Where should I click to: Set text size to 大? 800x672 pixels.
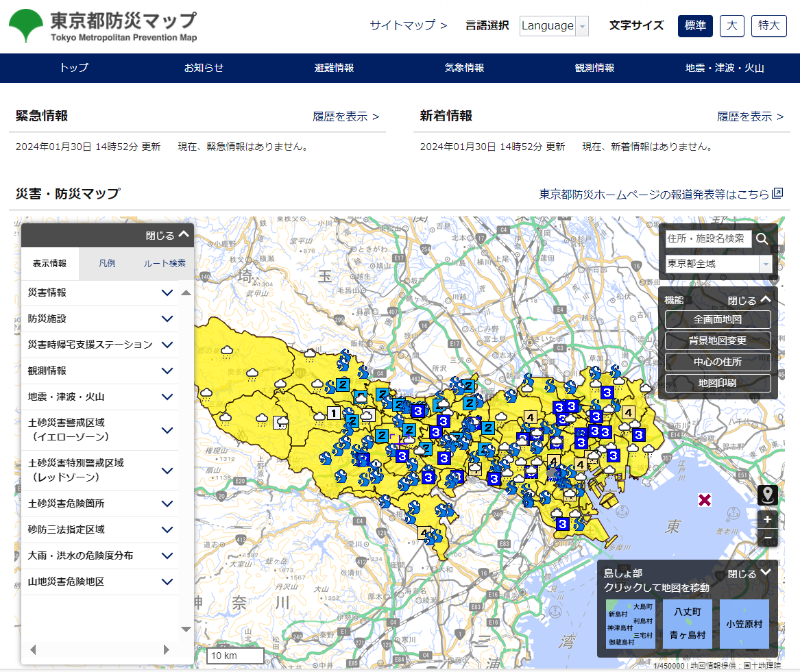point(731,26)
